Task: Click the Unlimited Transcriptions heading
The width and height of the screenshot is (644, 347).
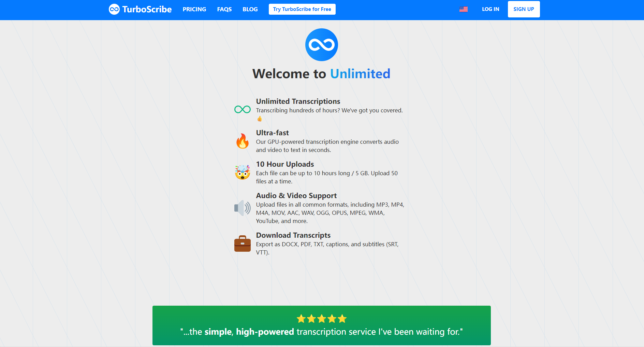Action: coord(298,101)
